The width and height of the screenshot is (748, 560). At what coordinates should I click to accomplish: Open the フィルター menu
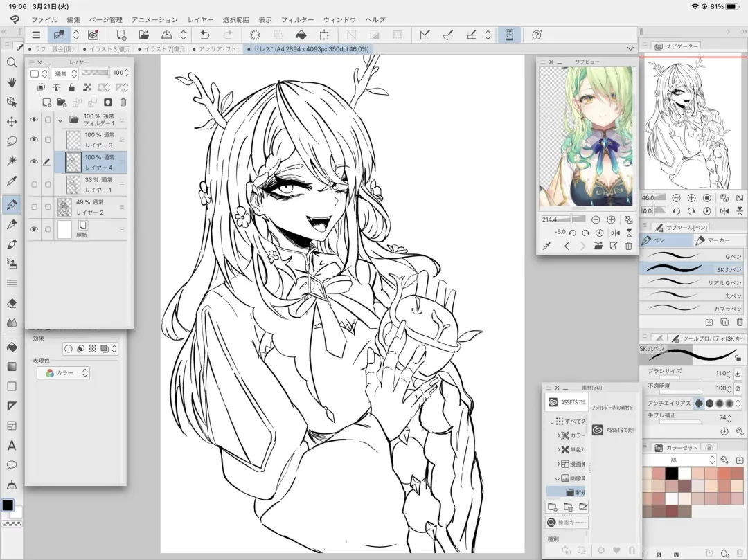pyautogui.click(x=297, y=20)
